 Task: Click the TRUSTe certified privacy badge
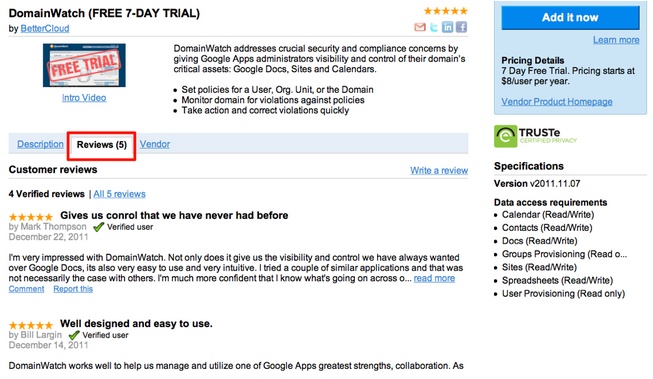click(x=536, y=136)
